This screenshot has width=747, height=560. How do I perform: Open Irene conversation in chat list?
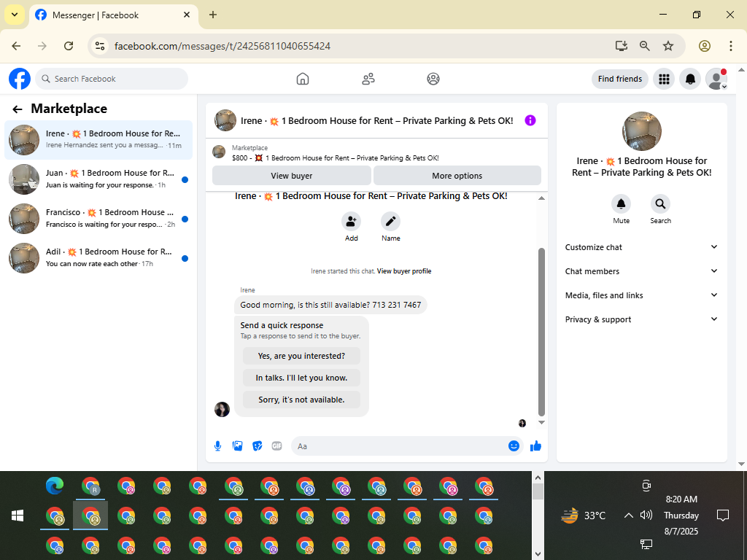(x=98, y=139)
